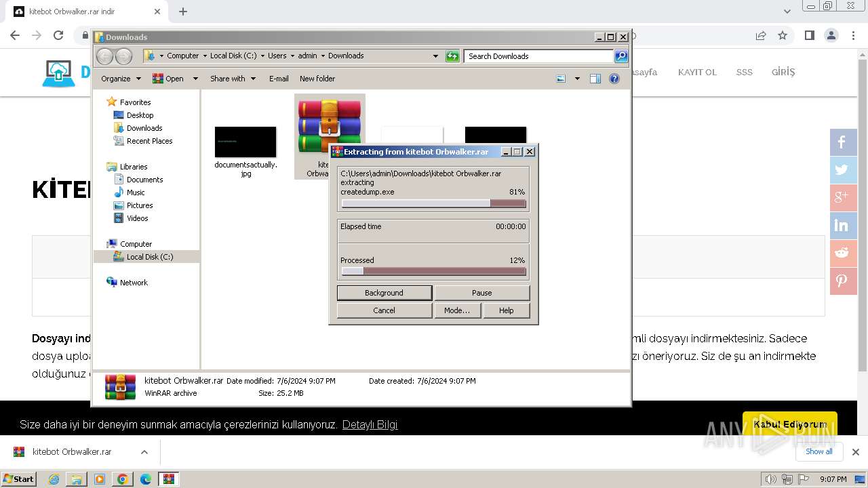Expand the Open dropdown arrow
868x488 pixels.
(195, 79)
